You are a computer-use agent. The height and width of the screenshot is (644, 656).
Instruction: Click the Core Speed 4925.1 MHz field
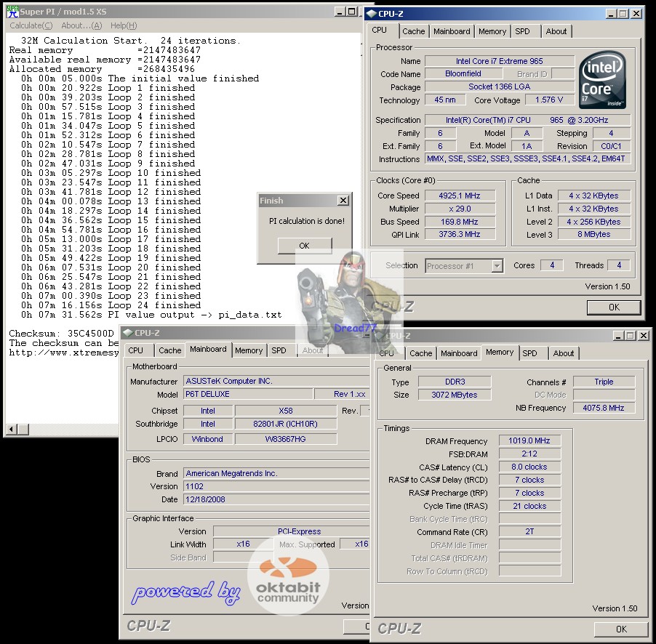pyautogui.click(x=460, y=196)
